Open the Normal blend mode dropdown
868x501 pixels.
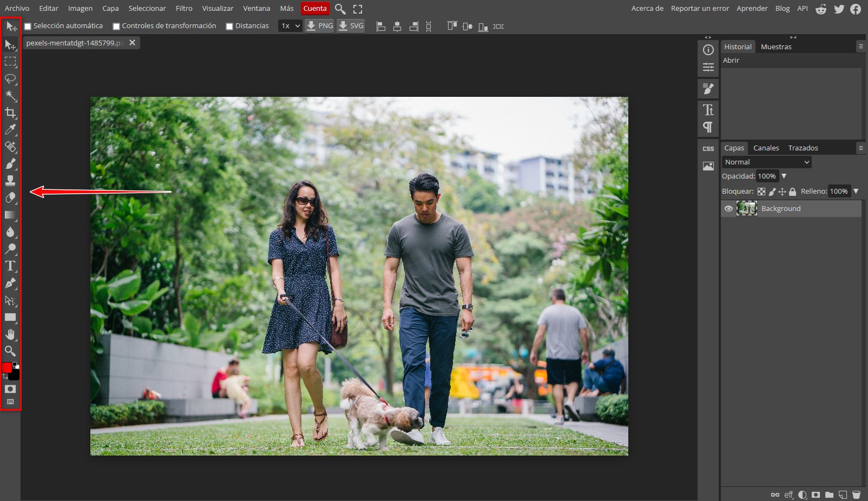(x=766, y=162)
